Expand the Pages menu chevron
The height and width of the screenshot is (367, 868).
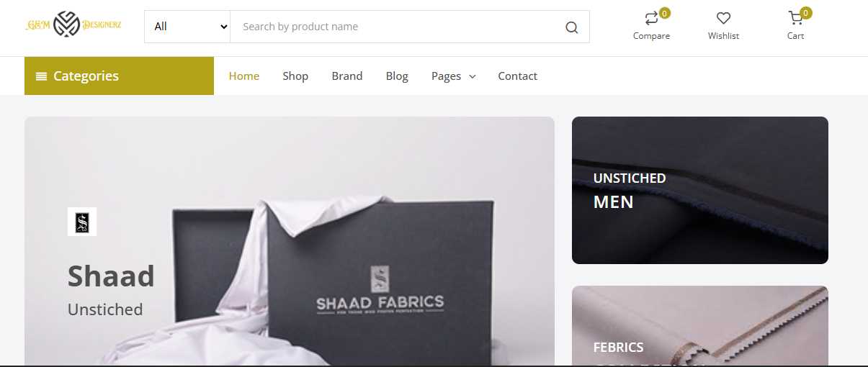(473, 76)
